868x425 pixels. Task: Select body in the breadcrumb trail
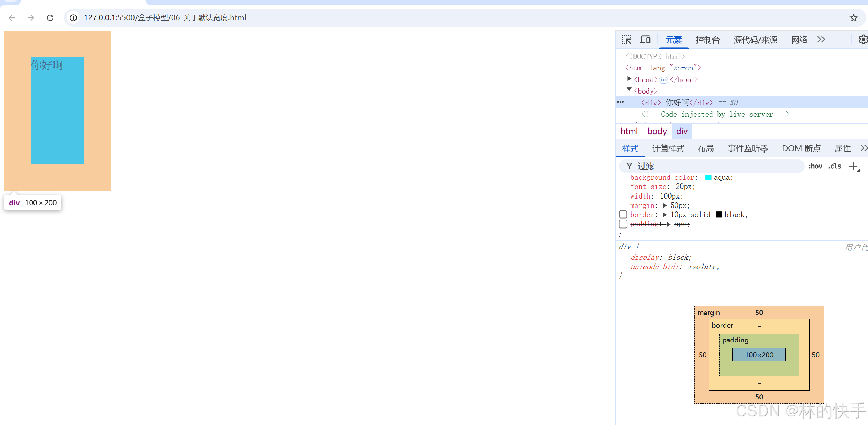pyautogui.click(x=657, y=131)
